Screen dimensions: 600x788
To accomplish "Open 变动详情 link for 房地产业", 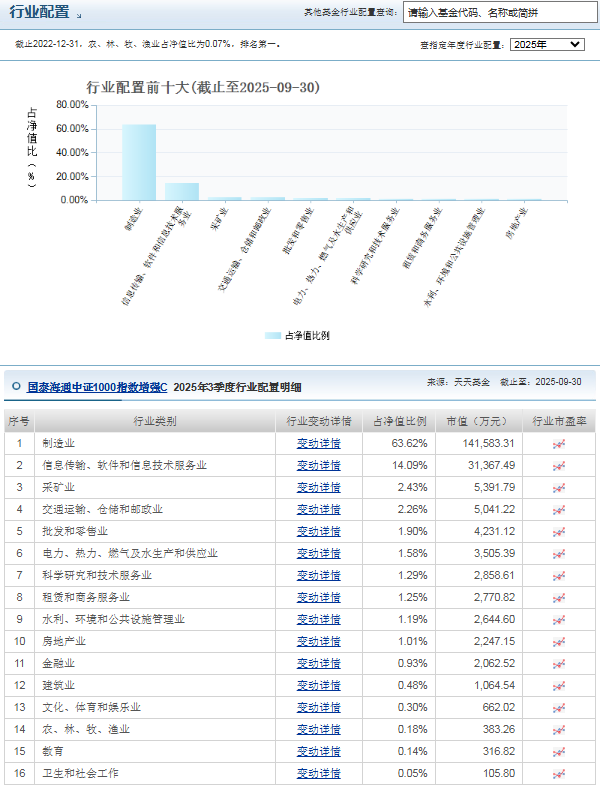I will 319,642.
